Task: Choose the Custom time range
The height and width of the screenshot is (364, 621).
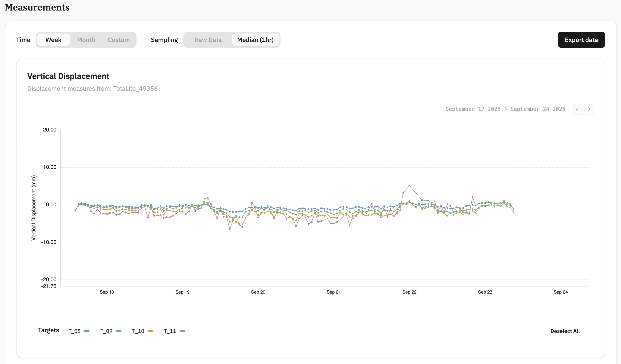Action: pos(119,40)
